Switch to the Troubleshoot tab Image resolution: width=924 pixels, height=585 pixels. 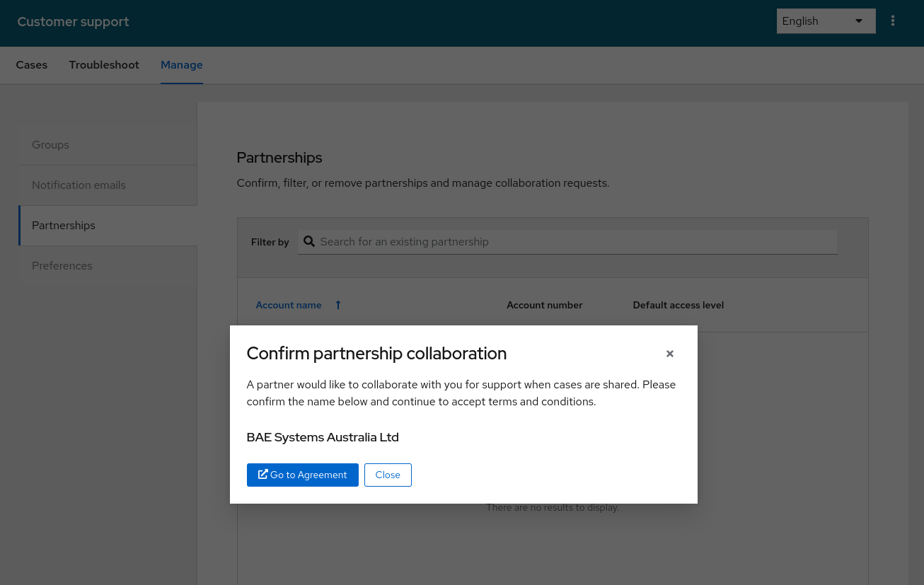(x=104, y=65)
